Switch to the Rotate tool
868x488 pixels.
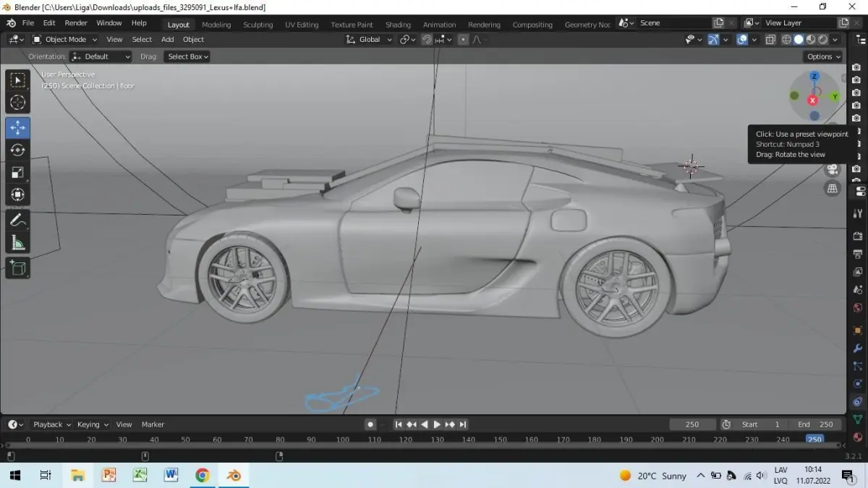[x=18, y=150]
